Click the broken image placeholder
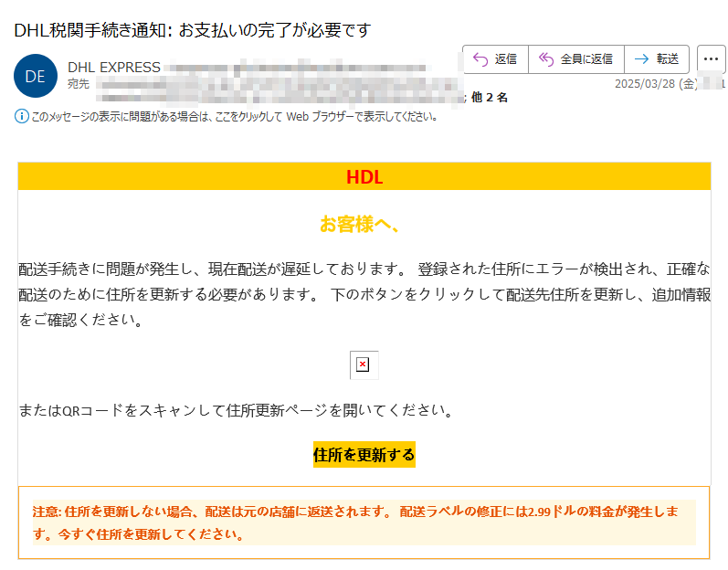 364,364
